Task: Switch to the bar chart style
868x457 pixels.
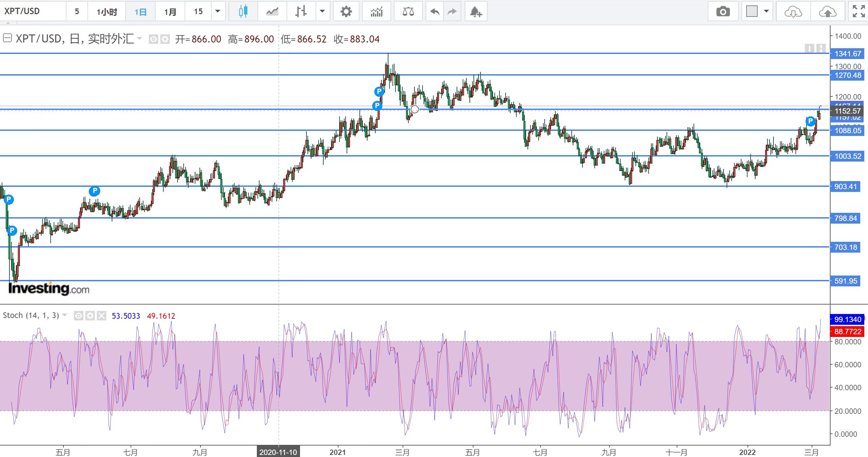Action: pyautogui.click(x=301, y=11)
